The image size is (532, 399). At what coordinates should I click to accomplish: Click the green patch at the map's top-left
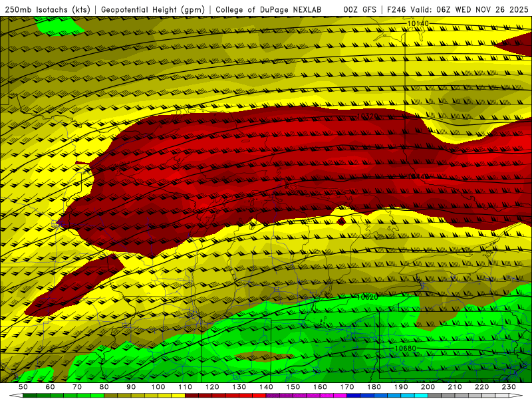pos(59,27)
